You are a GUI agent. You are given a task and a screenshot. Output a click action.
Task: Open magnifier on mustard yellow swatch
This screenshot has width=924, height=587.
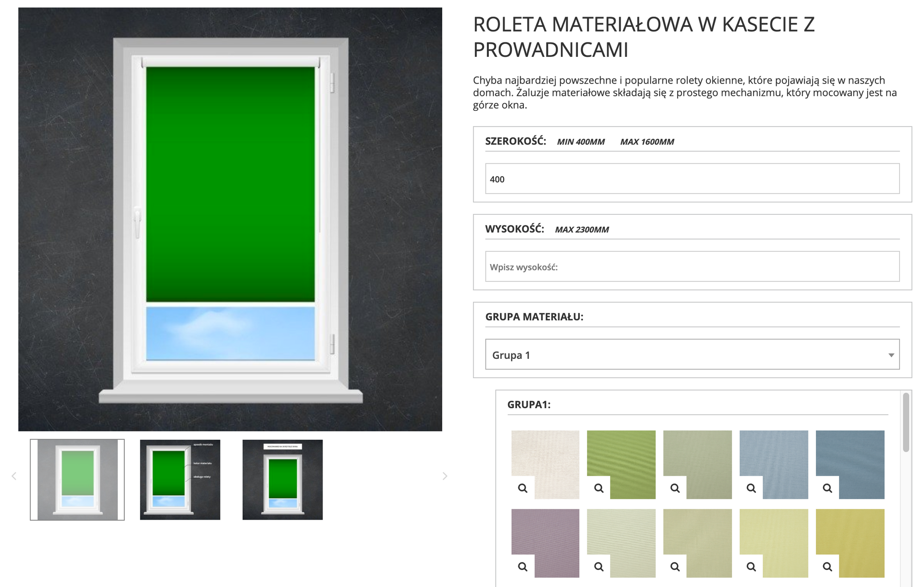click(827, 567)
